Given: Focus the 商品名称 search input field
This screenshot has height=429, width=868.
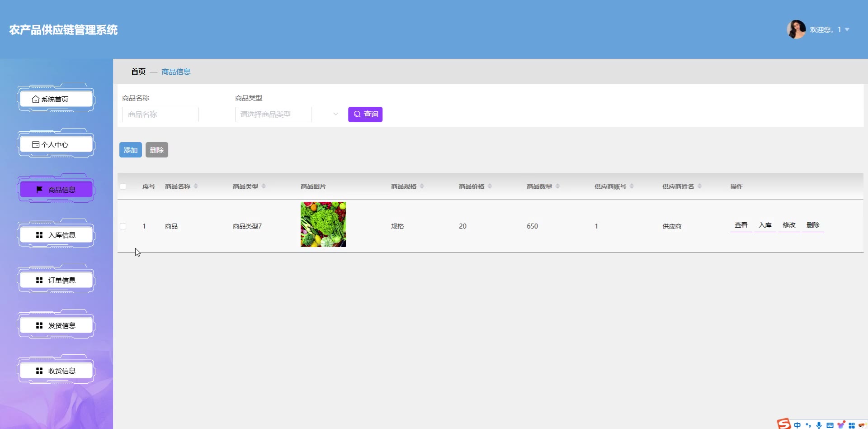Looking at the screenshot, I should point(160,114).
